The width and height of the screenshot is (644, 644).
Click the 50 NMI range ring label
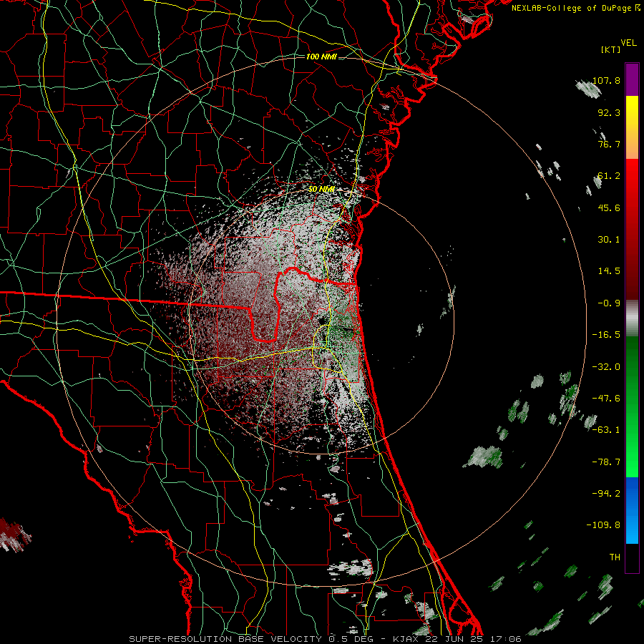321,190
